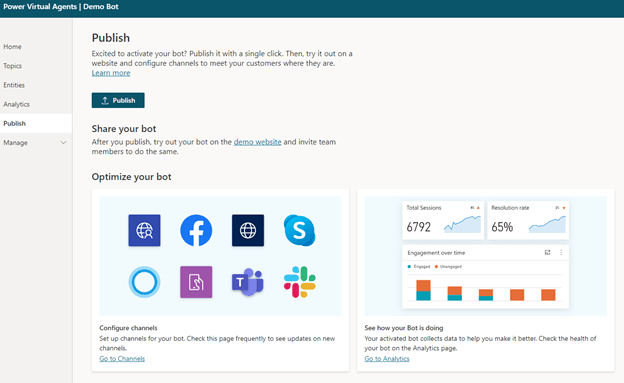
Task: Select the purple mobile app icon
Action: coord(196,282)
